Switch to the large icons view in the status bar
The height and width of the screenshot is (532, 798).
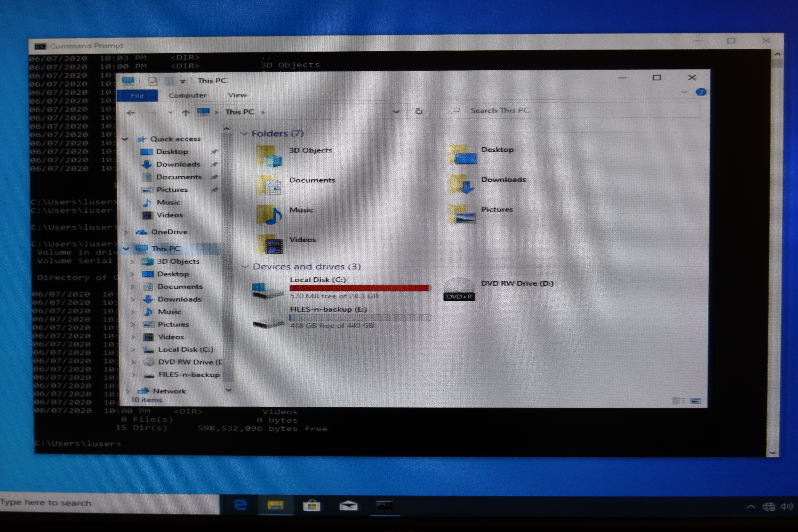(x=695, y=401)
